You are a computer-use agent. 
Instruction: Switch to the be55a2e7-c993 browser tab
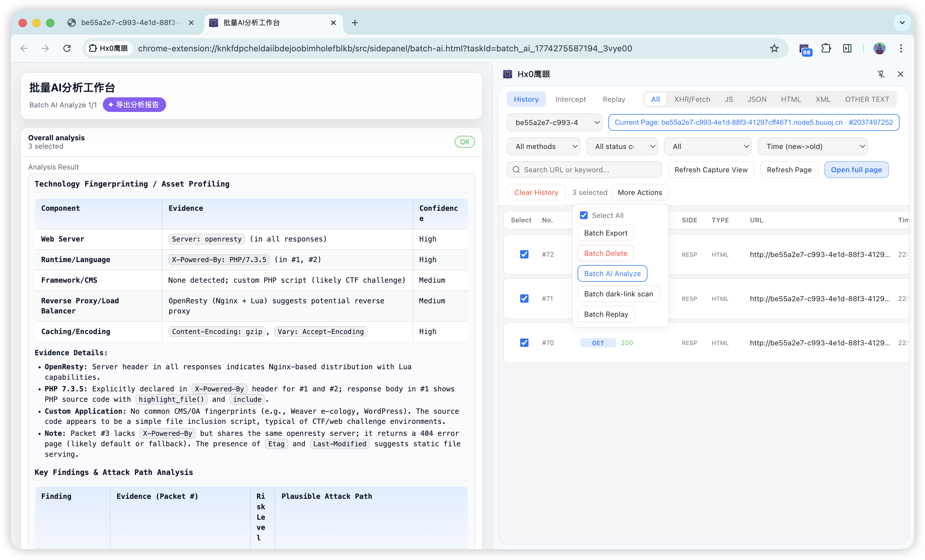130,23
